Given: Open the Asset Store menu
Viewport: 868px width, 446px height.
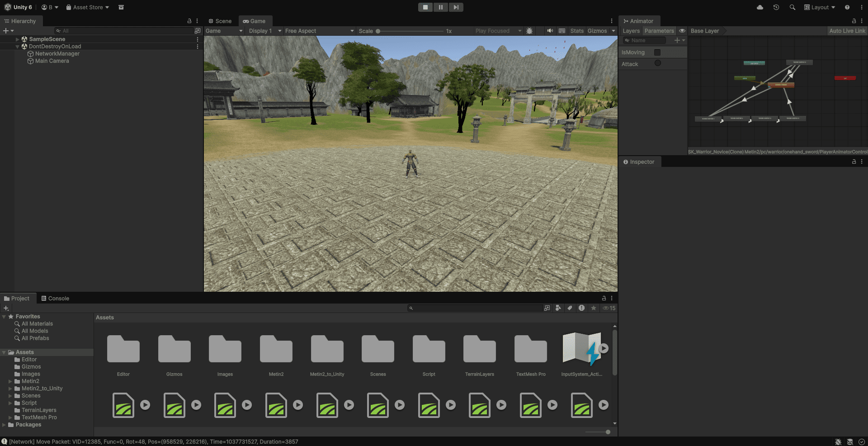Looking at the screenshot, I should (x=88, y=7).
